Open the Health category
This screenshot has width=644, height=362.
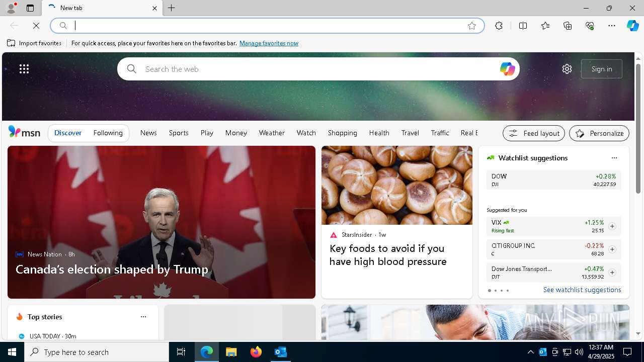pyautogui.click(x=379, y=133)
